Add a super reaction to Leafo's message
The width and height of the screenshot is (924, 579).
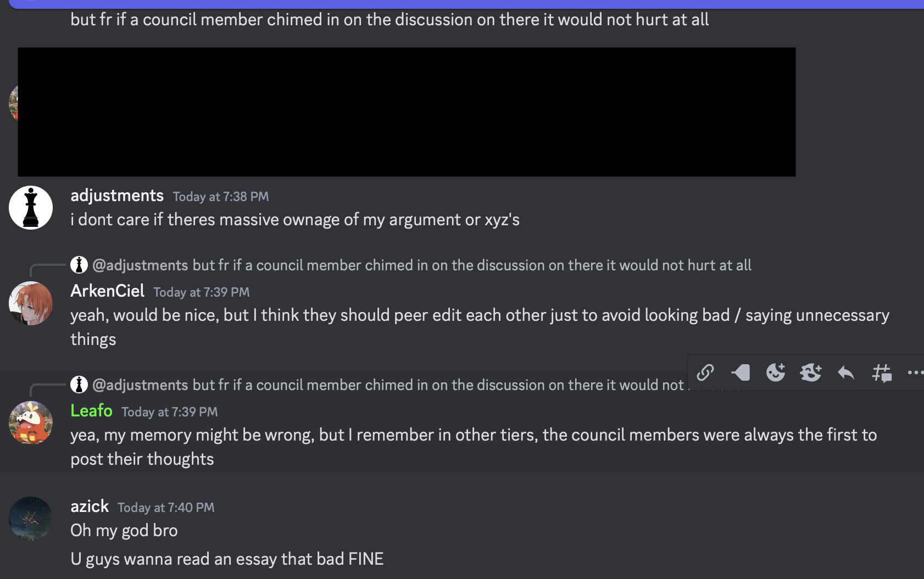tap(811, 372)
